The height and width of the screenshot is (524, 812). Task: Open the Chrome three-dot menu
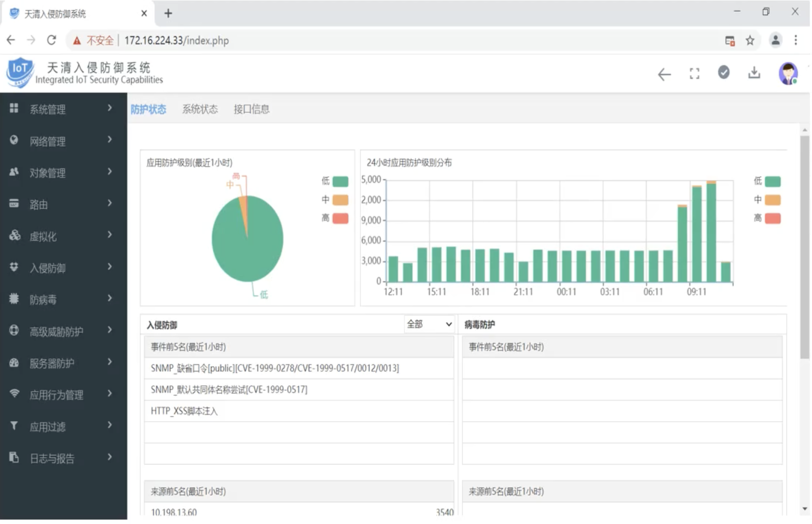[796, 40]
